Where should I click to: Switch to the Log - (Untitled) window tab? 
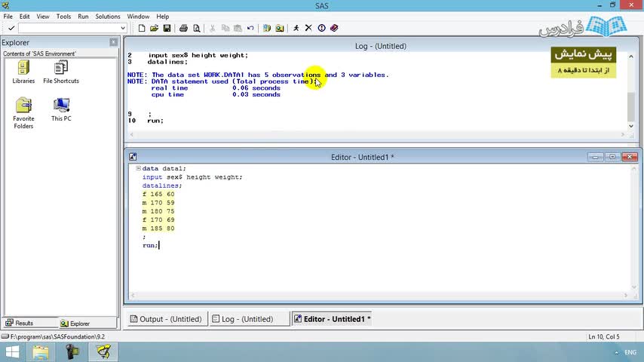(248, 319)
